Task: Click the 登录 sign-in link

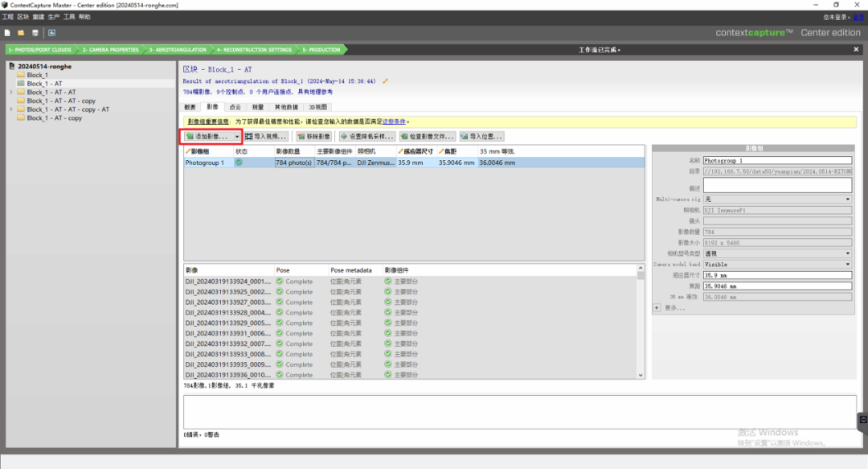Action: (x=858, y=17)
